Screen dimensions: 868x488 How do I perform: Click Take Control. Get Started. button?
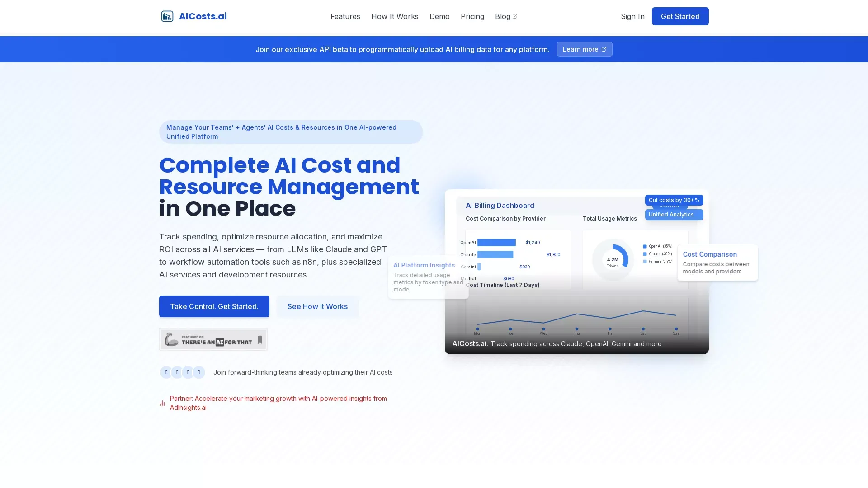(214, 306)
